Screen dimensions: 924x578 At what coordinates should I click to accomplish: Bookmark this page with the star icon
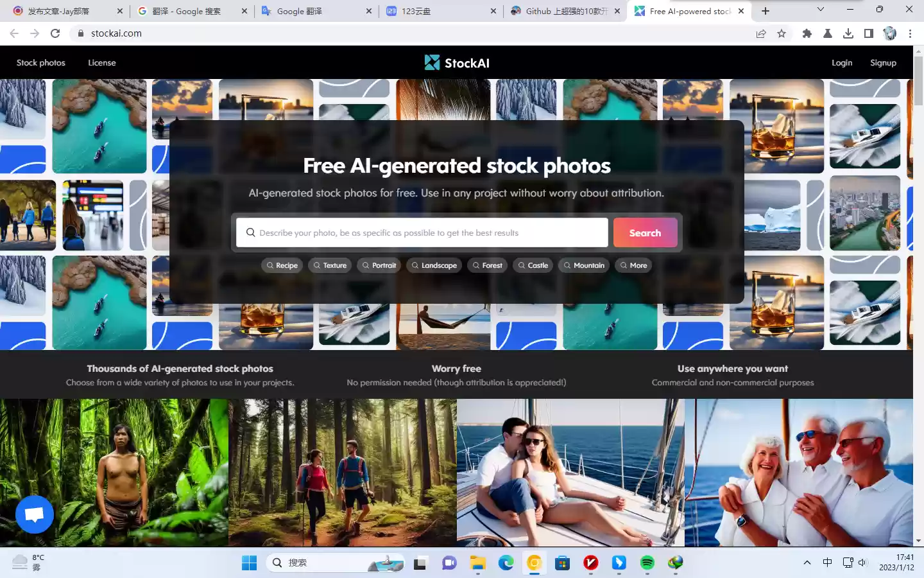[782, 33]
